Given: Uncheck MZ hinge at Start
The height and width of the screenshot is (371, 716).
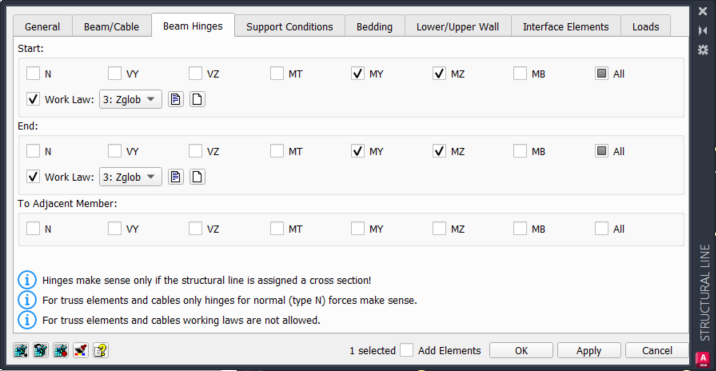Looking at the screenshot, I should click(439, 73).
